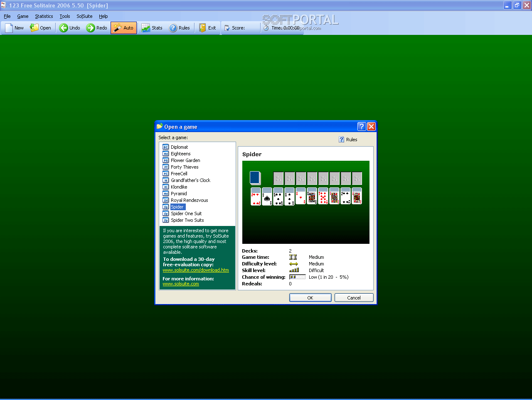Restore down the main application window
The image size is (532, 400).
point(517,5)
